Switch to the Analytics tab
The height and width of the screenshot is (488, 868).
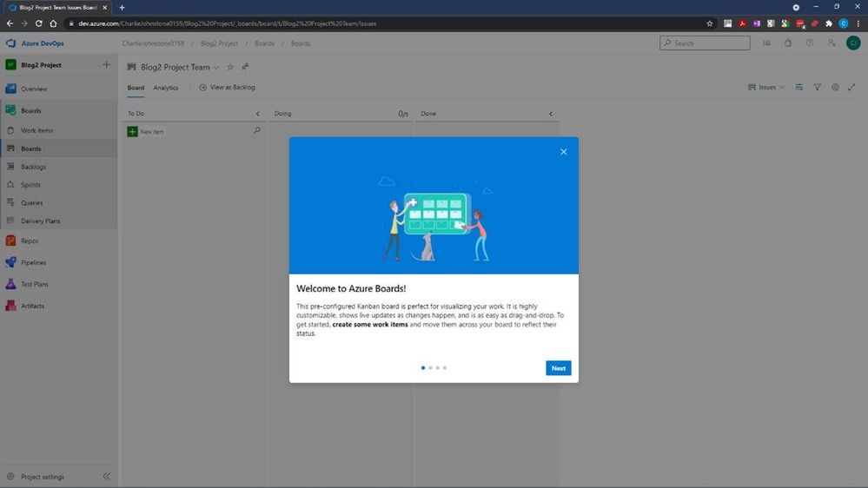pyautogui.click(x=165, y=88)
